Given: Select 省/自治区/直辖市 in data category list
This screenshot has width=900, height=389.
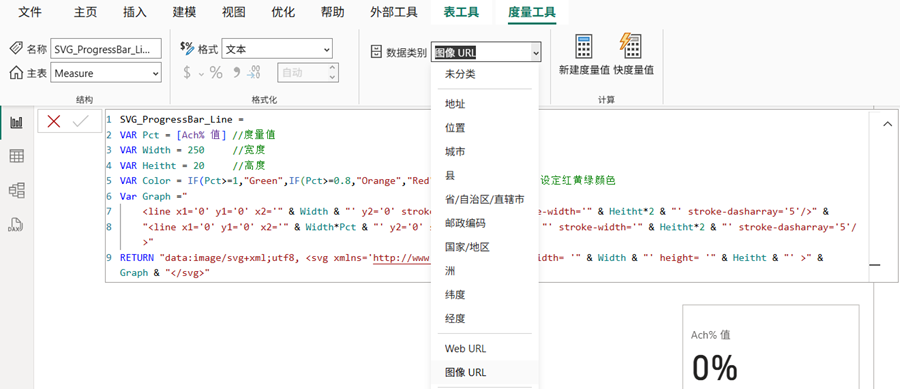Looking at the screenshot, I should pos(484,199).
